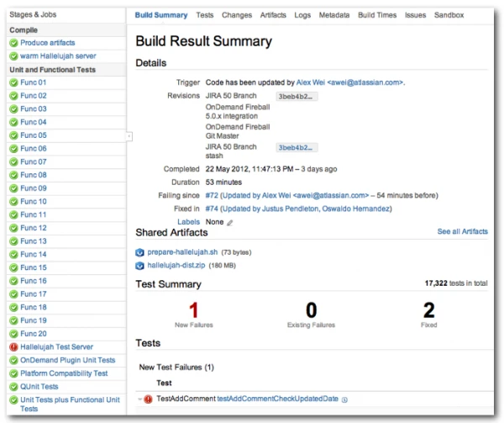504x423 pixels.
Task: Click first 3beb4b2 revision badge
Action: [x=297, y=97]
